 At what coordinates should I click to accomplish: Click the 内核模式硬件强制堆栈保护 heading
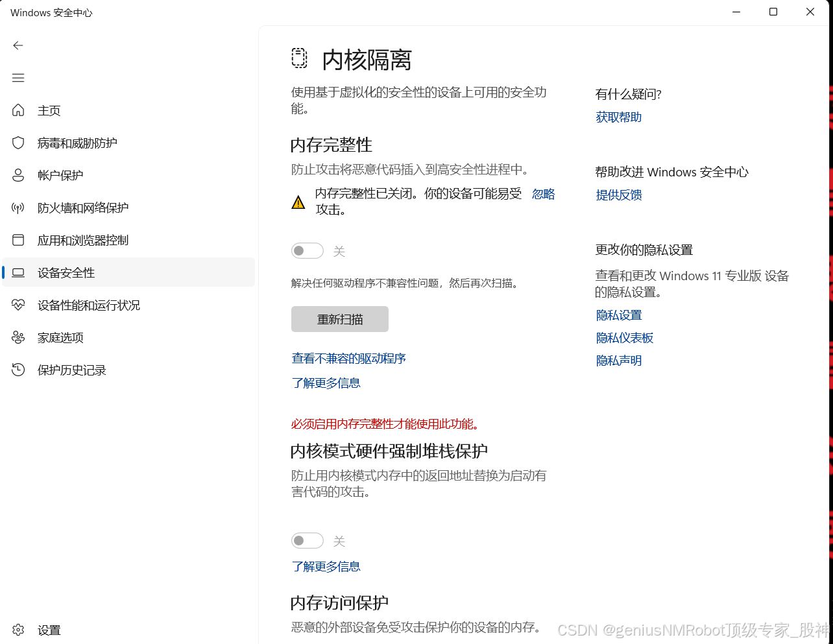(x=389, y=451)
